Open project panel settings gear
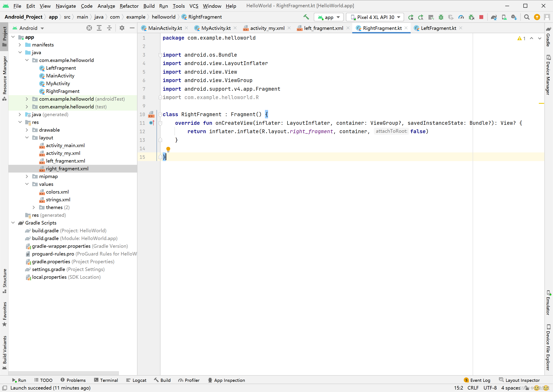 tap(122, 28)
